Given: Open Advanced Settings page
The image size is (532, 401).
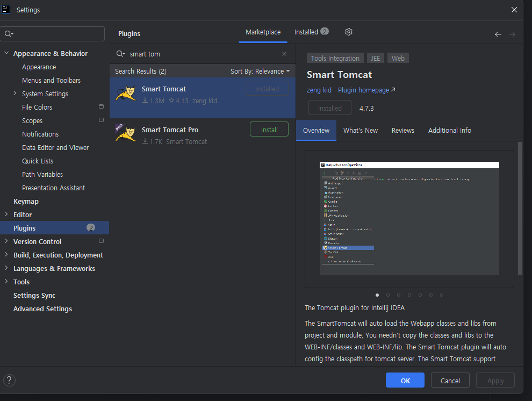Looking at the screenshot, I should 43,309.
